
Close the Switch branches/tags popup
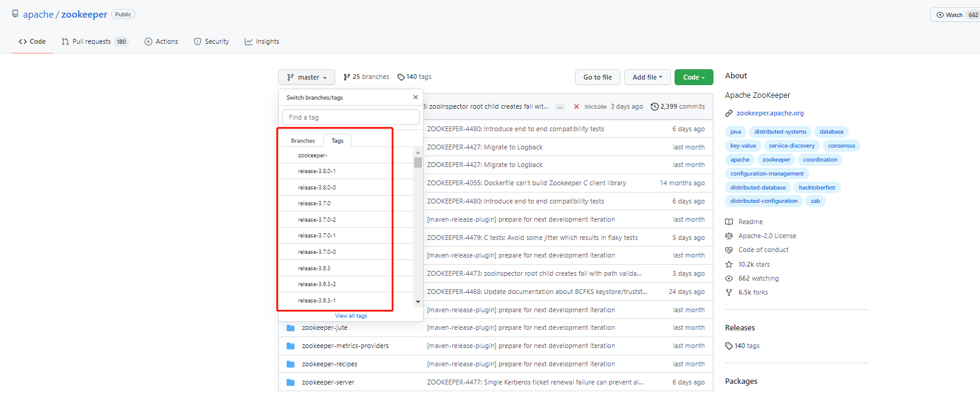coord(415,97)
